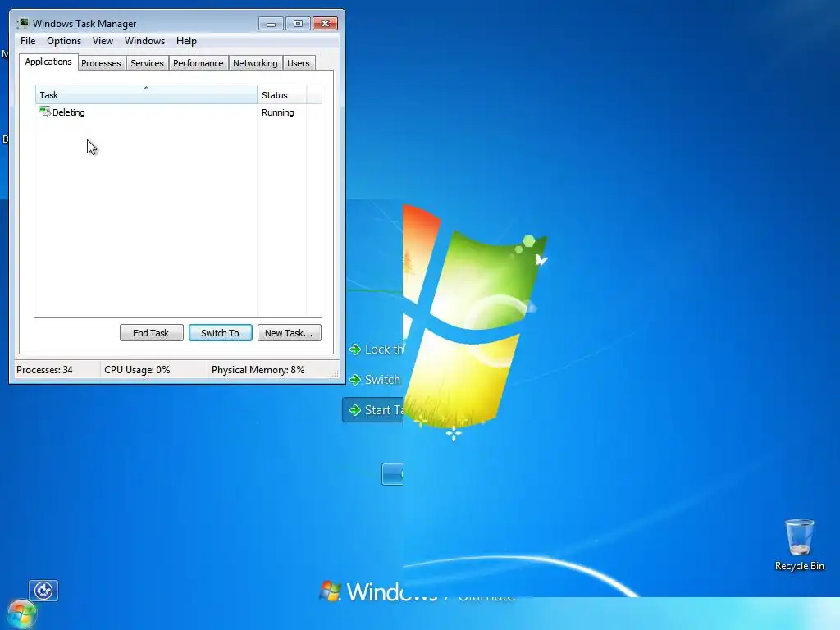Open the View menu
The image size is (840, 630).
103,41
